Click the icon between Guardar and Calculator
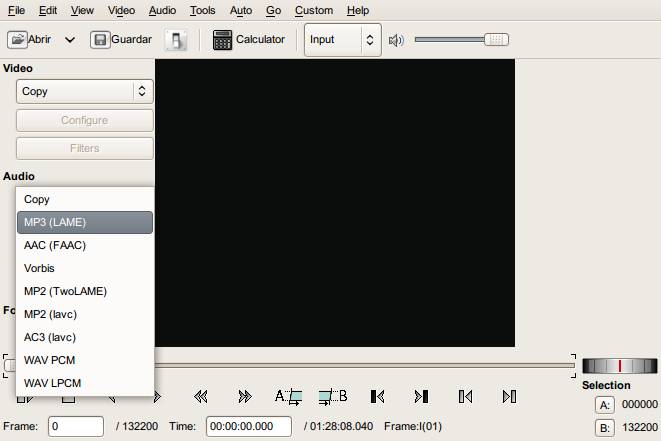661x441 pixels. point(176,40)
